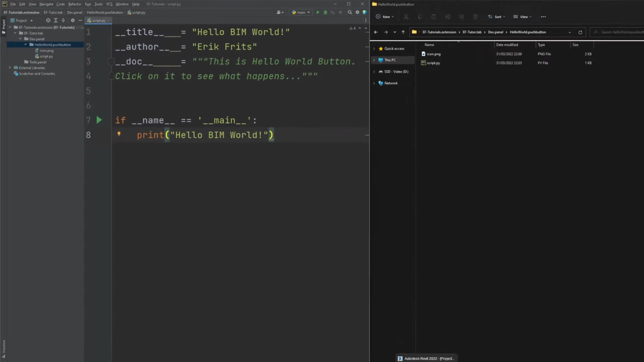Open the main run configuration dropdown
The height and width of the screenshot is (362, 644).
click(x=301, y=13)
